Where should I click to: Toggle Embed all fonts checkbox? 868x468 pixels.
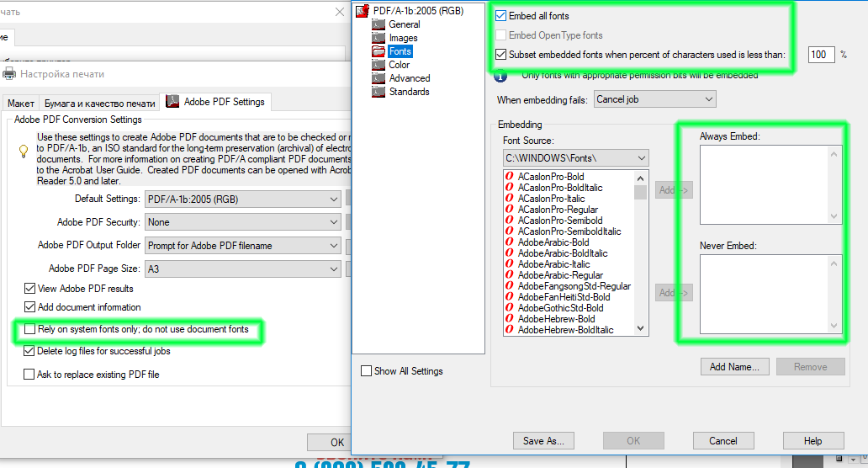click(501, 15)
